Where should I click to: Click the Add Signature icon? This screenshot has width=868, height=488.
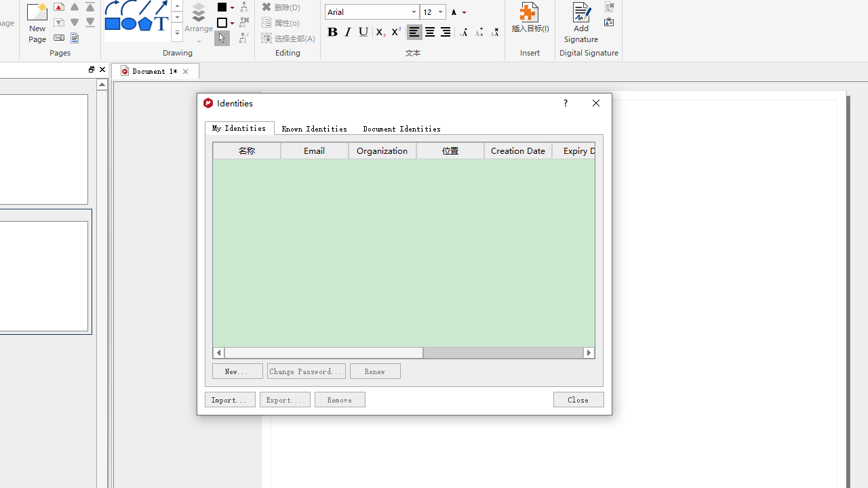point(581,14)
